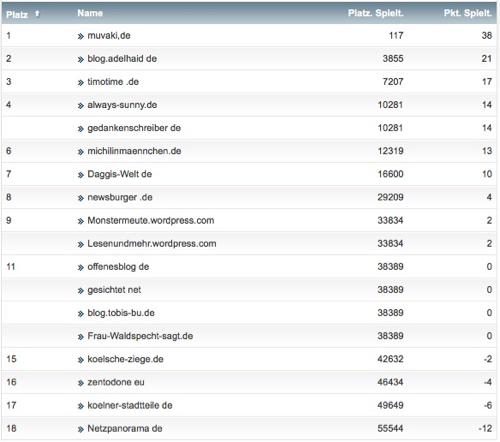Select points value 13 in michilinmaennchen row
The height and width of the screenshot is (442, 500).
(487, 151)
